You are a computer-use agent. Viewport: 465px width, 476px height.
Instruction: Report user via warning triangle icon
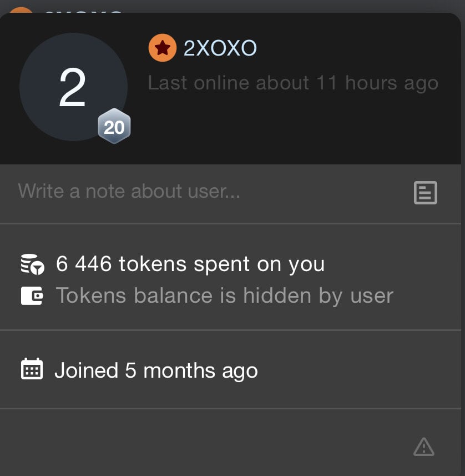(x=423, y=446)
